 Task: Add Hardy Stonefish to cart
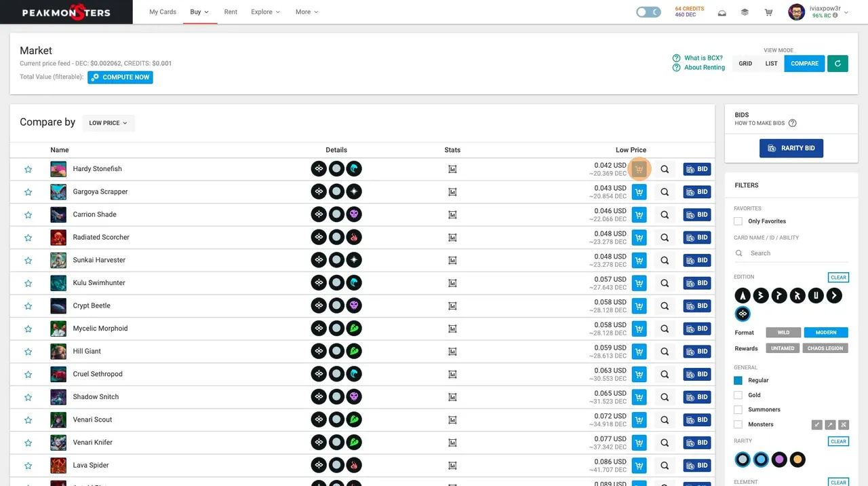click(x=639, y=169)
